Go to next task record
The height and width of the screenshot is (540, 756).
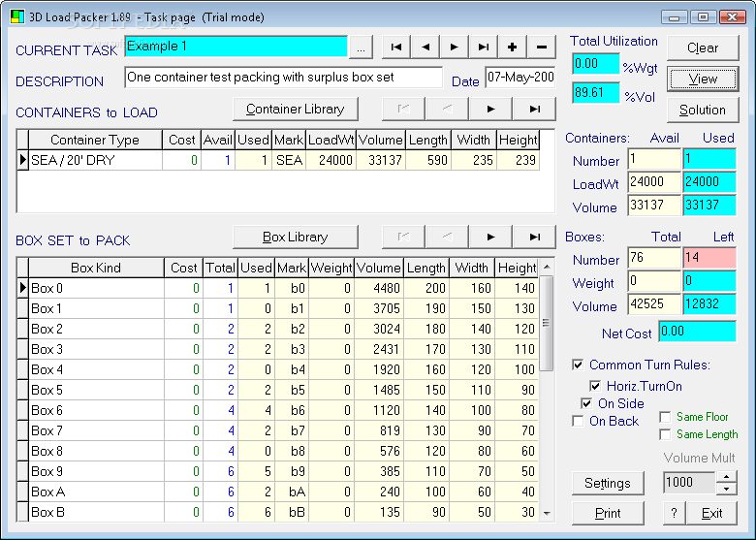click(x=455, y=48)
